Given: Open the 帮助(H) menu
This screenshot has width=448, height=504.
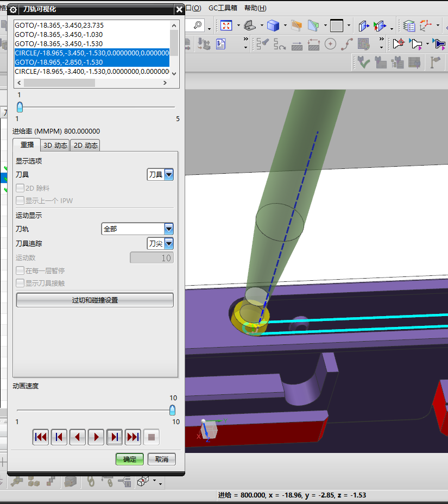Looking at the screenshot, I should coord(255,8).
